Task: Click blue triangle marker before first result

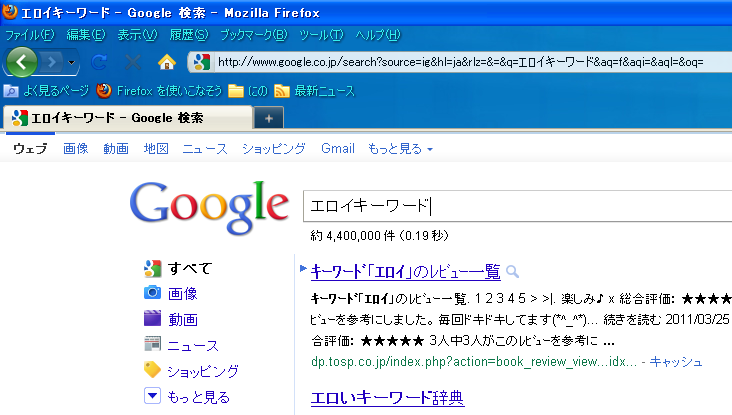Action: click(303, 268)
